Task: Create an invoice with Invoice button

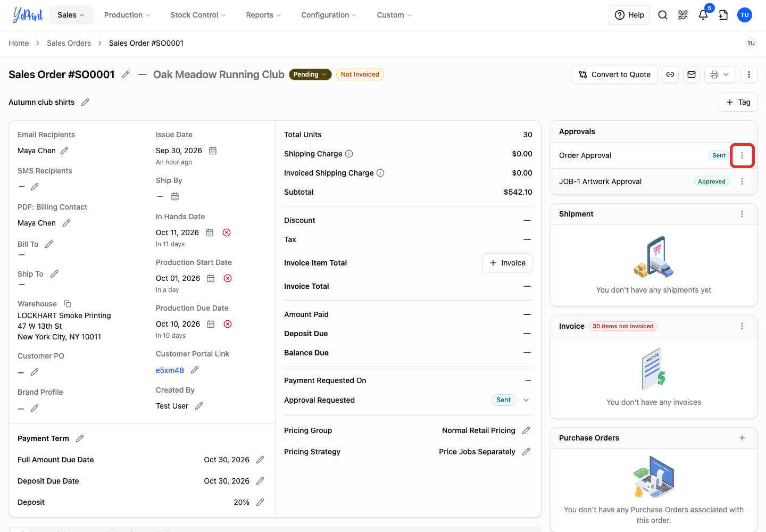Action: 507,263
